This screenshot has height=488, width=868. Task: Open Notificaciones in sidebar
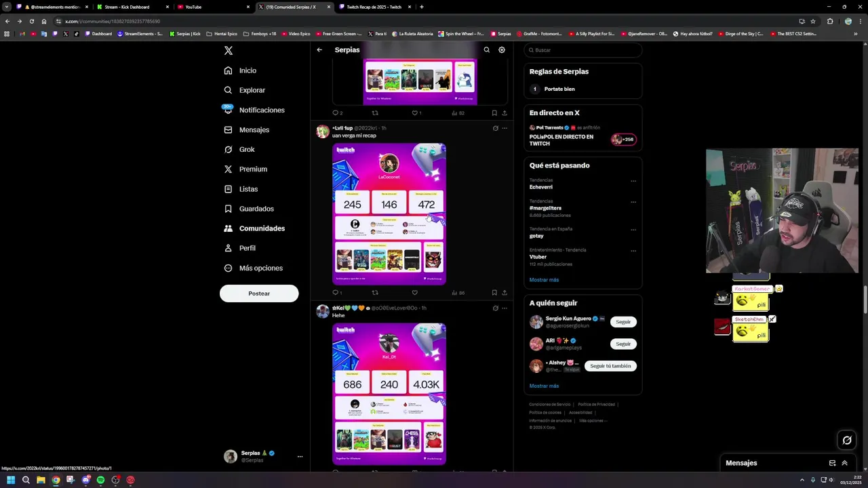click(254, 110)
